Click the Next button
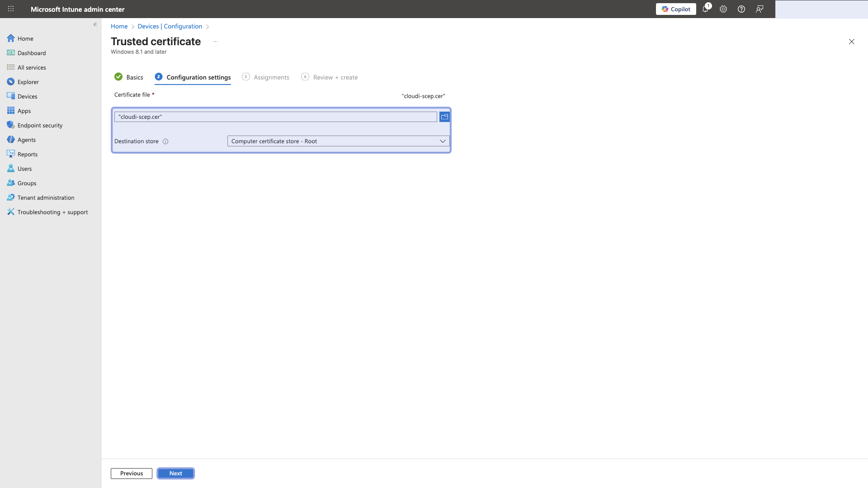 [x=175, y=473]
